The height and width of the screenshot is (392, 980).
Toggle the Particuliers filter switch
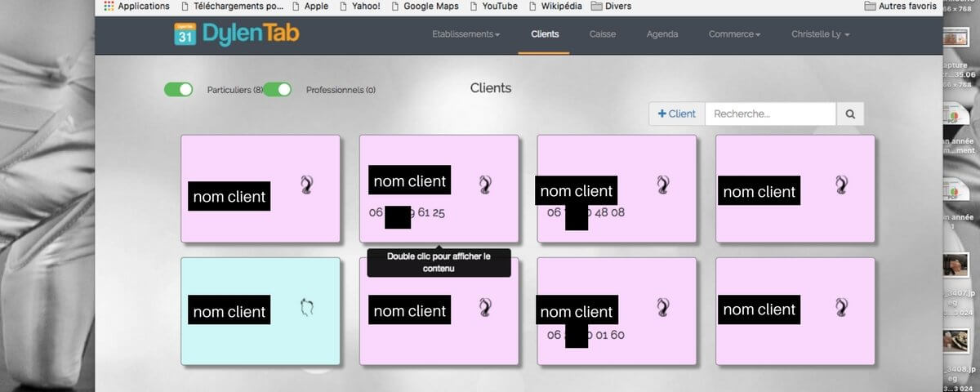pos(178,90)
